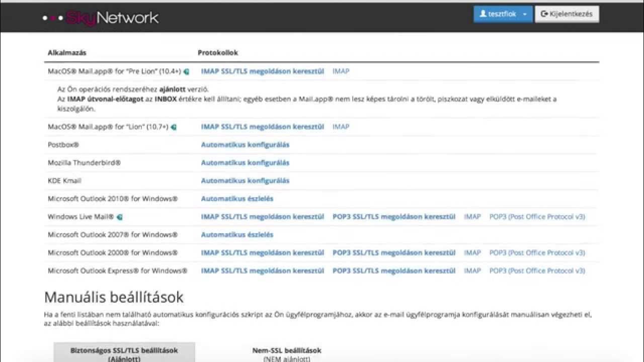Click the Windows Live Mail application name

81,217
